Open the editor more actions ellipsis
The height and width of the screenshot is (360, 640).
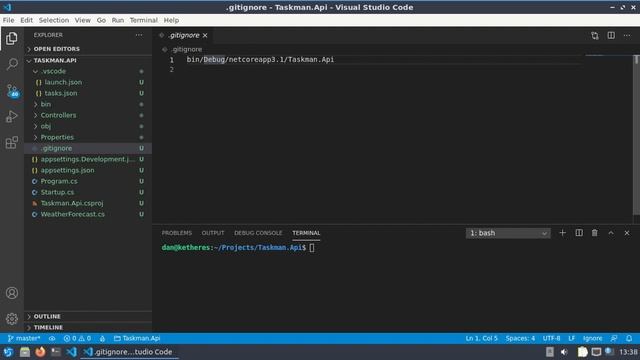[627, 36]
